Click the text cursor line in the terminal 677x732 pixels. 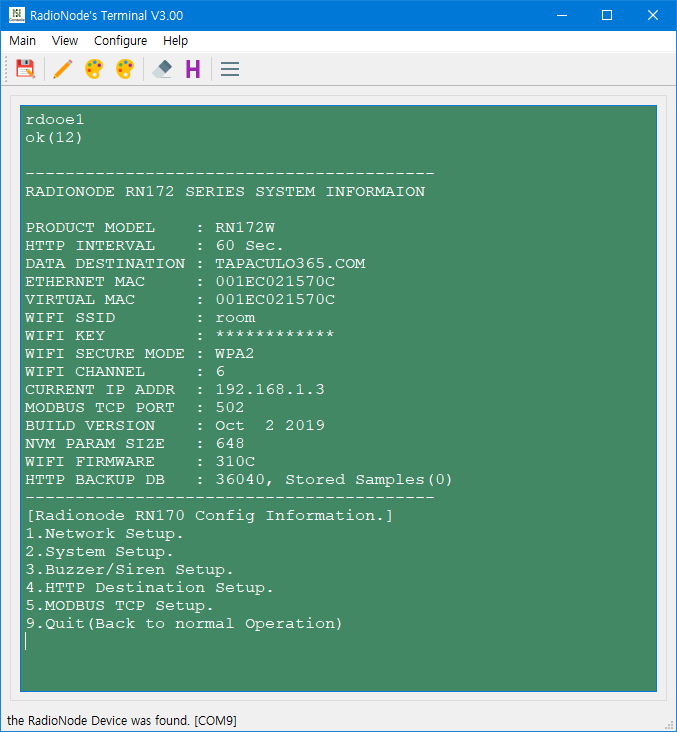[26, 641]
